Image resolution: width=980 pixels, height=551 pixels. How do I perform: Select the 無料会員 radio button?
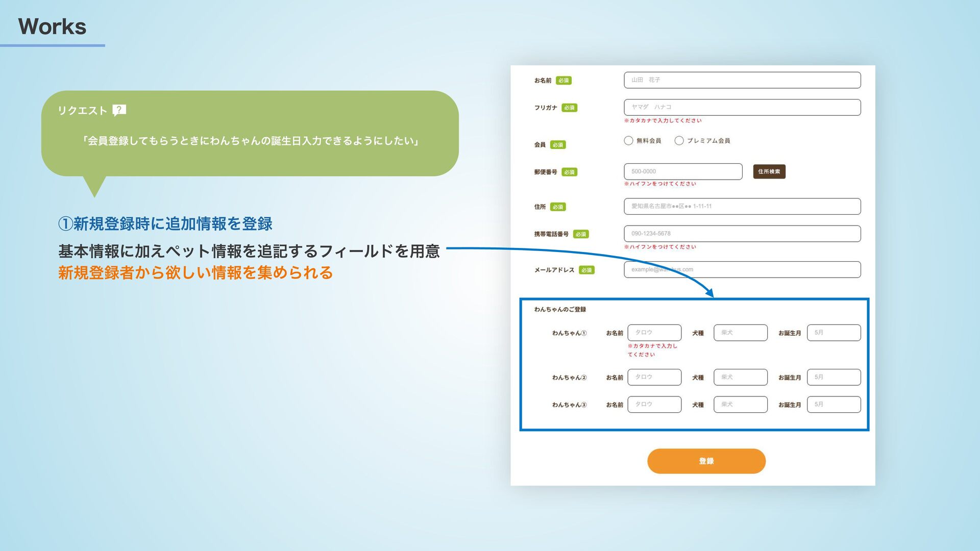coord(628,141)
